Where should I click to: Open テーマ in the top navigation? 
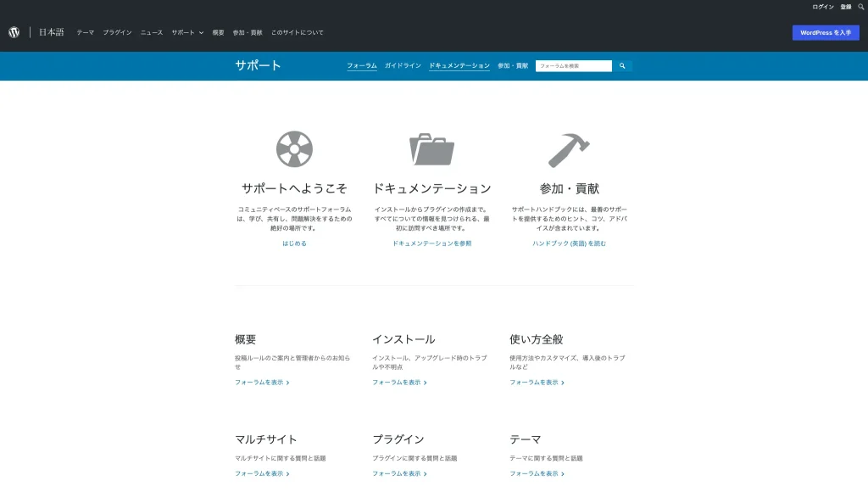point(86,33)
